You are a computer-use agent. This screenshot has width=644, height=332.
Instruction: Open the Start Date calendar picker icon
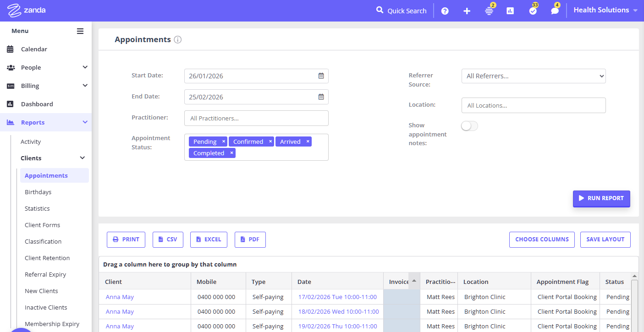pos(321,76)
